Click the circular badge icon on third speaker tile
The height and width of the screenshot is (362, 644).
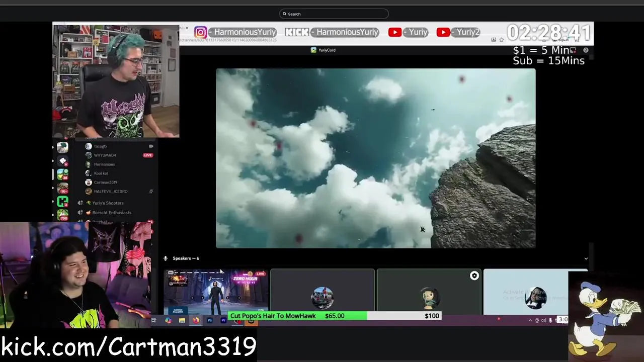(x=474, y=276)
